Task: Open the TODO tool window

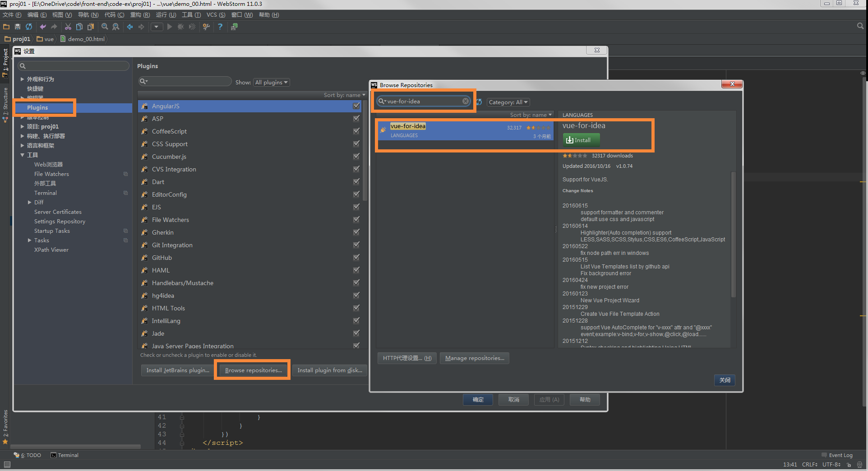Action: click(x=28, y=455)
